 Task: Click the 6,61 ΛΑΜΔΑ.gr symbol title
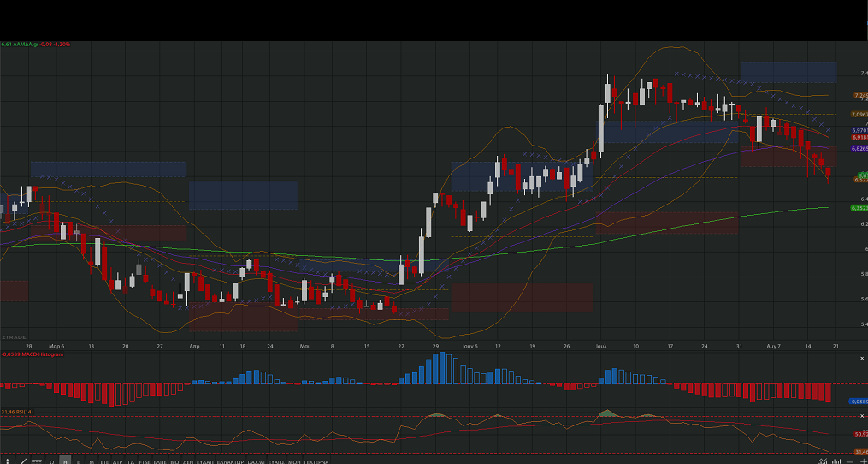pos(20,44)
